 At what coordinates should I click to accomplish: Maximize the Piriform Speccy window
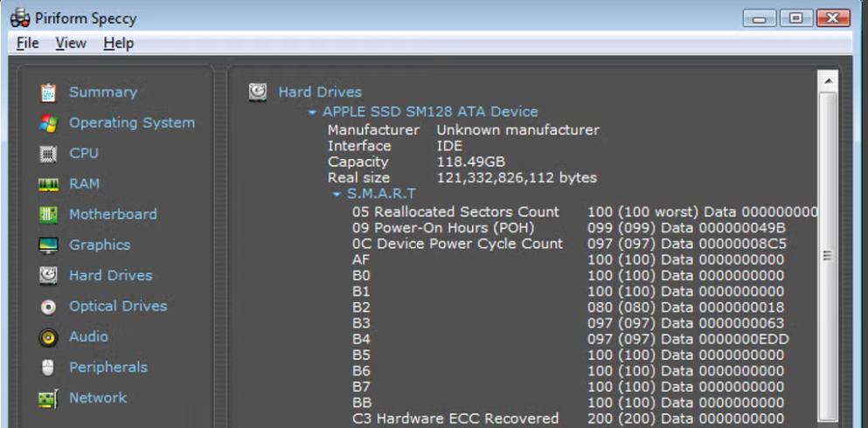(x=796, y=18)
